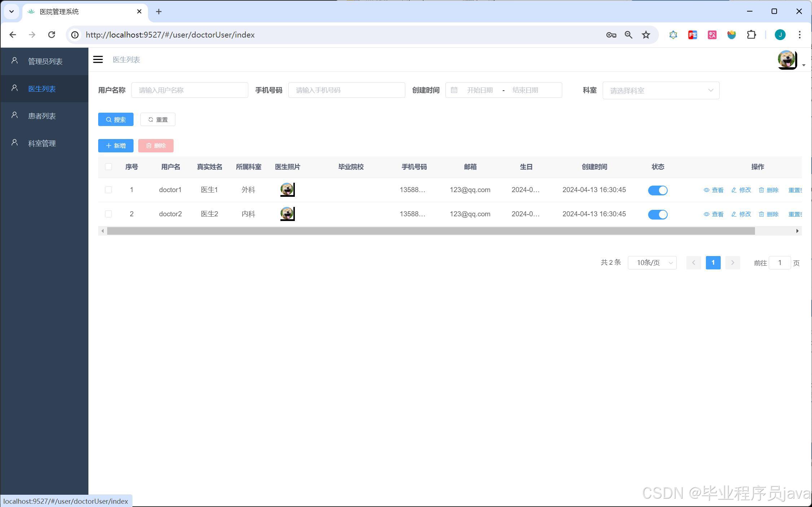Open a new browser tab
Viewport: 812px width, 507px height.
159,12
